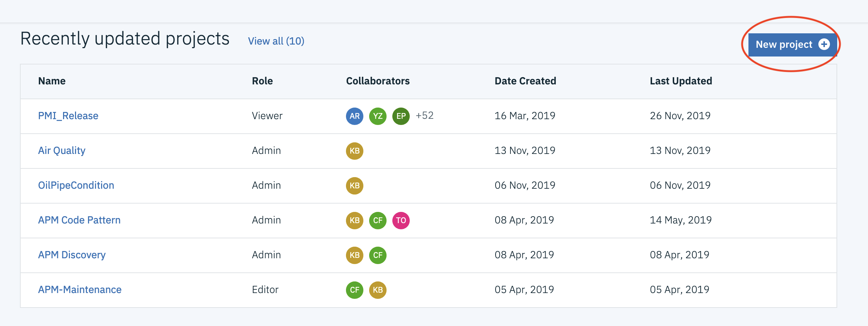Open the APM Discovery project
This screenshot has height=326, width=868.
[x=72, y=255]
